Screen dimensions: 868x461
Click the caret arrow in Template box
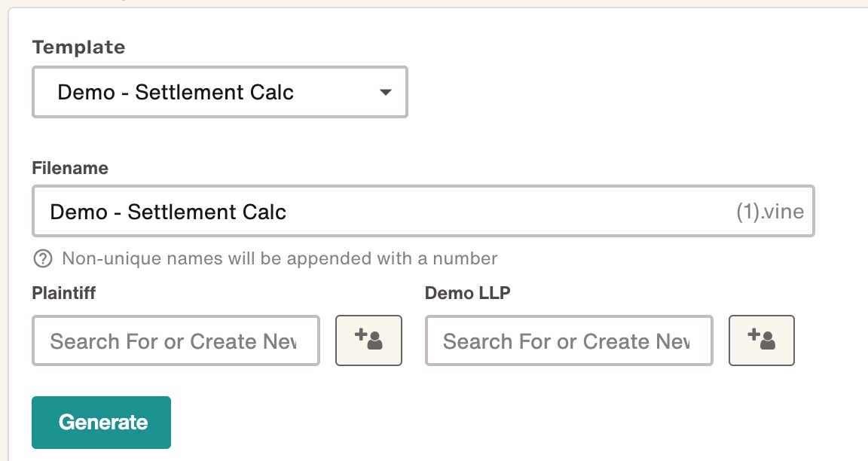[385, 93]
